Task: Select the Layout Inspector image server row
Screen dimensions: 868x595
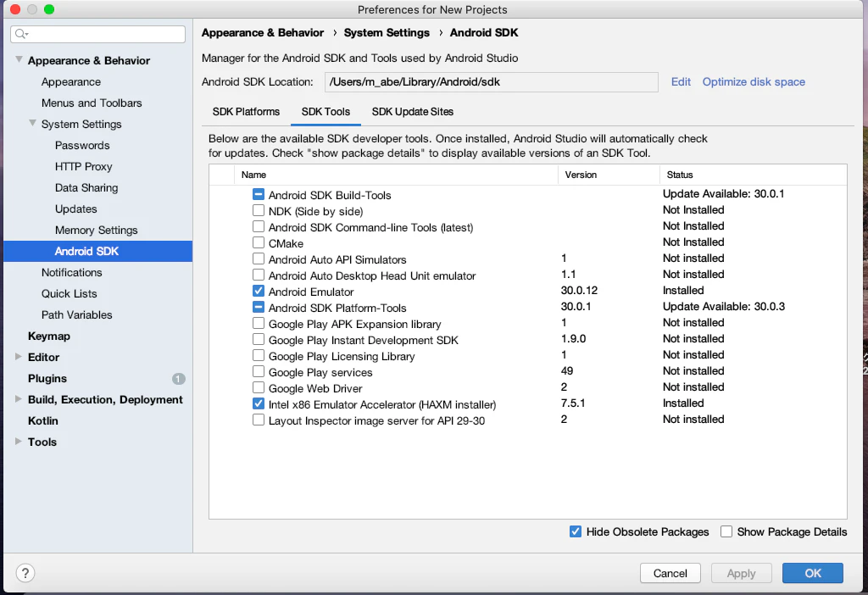Action: tap(527, 420)
